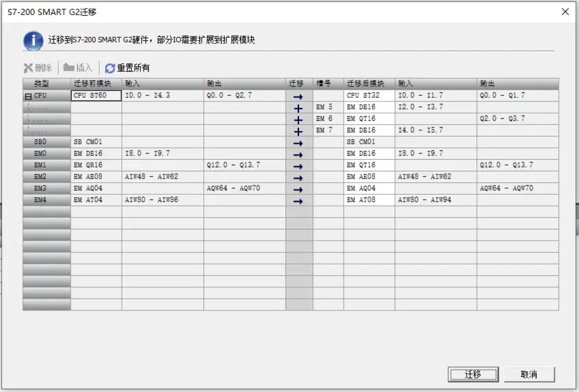
Task: Click migration arrow in EM2 row
Action: click(x=299, y=178)
